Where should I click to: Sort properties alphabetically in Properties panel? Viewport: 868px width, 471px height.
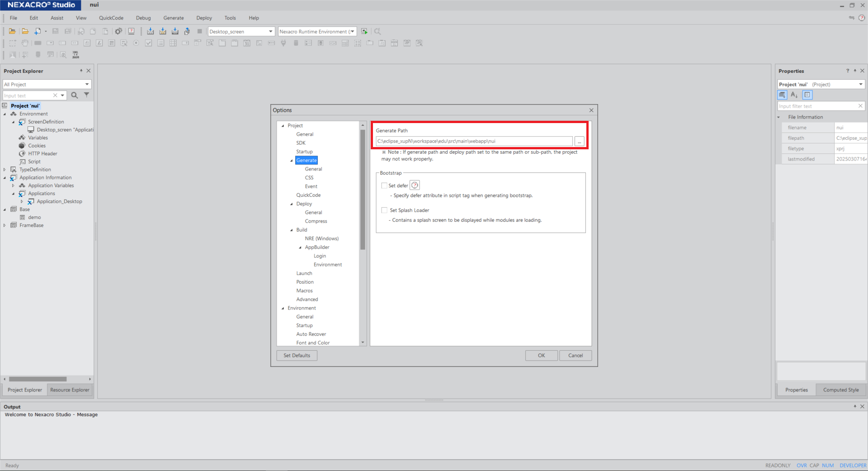click(794, 95)
